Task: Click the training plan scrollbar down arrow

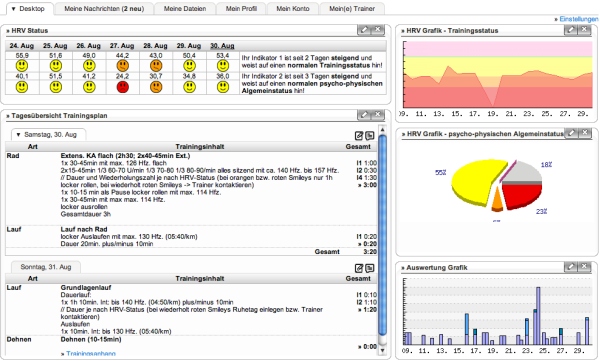Action: [x=382, y=350]
